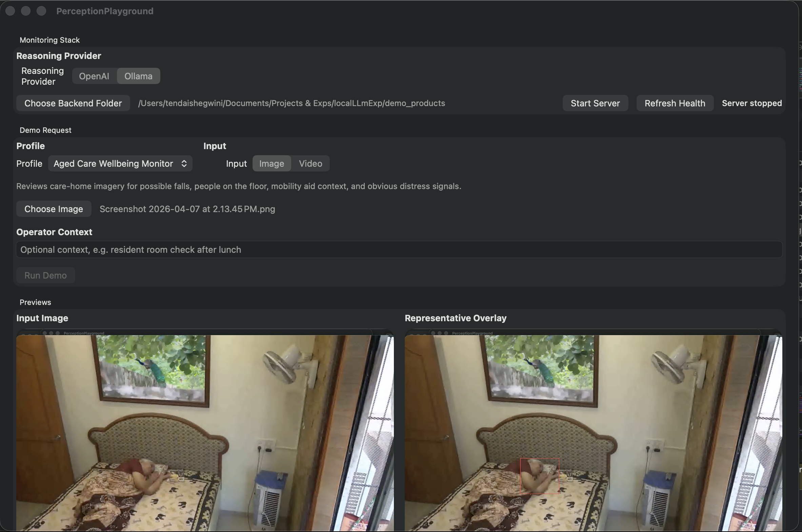Click Choose Image to pick a file
Image resolution: width=802 pixels, height=532 pixels.
(53, 209)
